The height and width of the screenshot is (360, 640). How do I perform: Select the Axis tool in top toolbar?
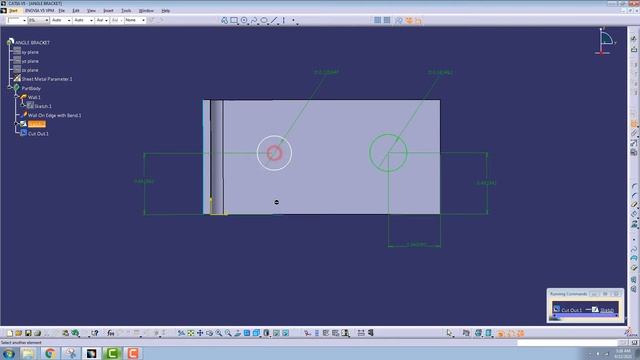[284, 20]
